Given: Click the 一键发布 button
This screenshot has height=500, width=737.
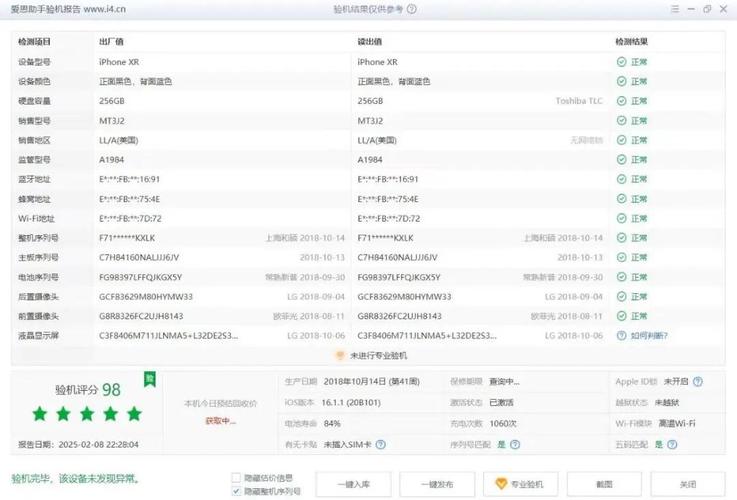Looking at the screenshot, I should point(437,484).
